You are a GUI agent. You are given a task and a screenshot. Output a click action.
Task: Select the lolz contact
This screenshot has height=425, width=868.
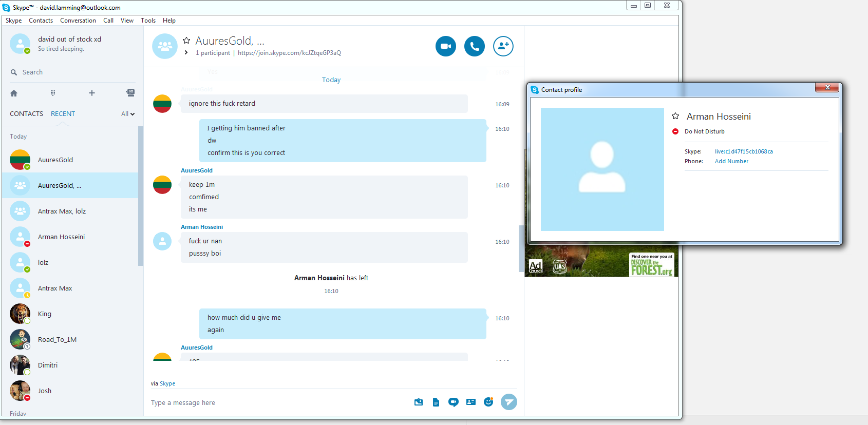(x=70, y=262)
